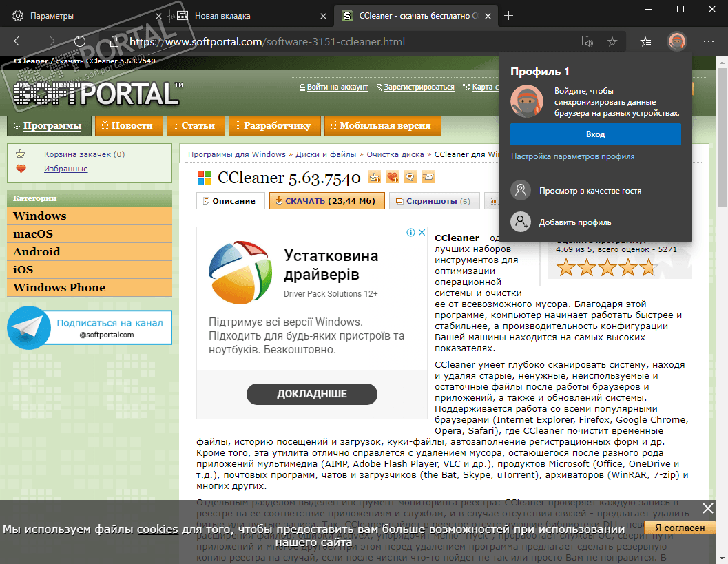728x564 pixels.
Task: Reload the page with refresh icon
Action: [80, 41]
